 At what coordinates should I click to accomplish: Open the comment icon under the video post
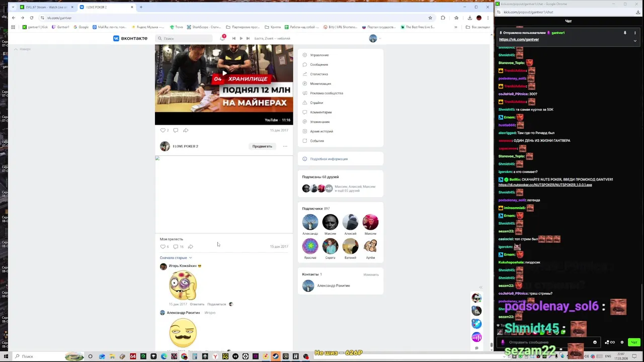click(176, 130)
